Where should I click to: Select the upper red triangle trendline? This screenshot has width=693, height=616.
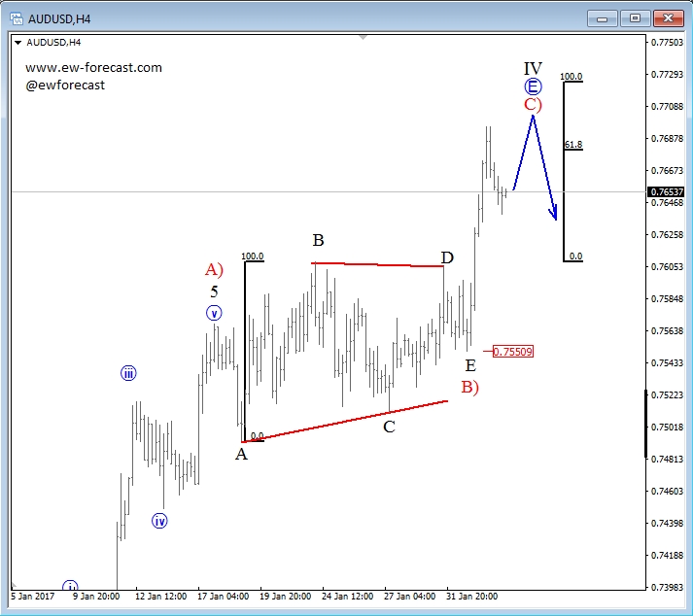(378, 264)
